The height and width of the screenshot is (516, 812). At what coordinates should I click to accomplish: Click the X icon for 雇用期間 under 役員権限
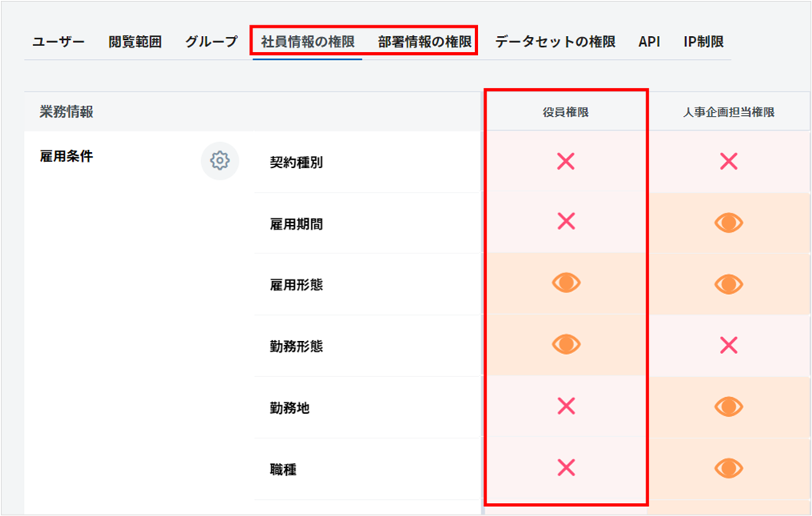point(566,222)
